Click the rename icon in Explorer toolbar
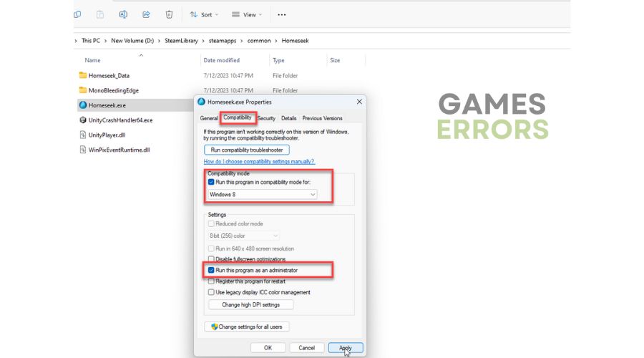 point(123,14)
